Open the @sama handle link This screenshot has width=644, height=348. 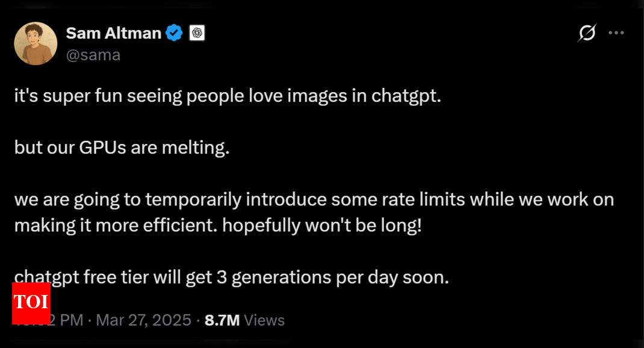tap(93, 55)
